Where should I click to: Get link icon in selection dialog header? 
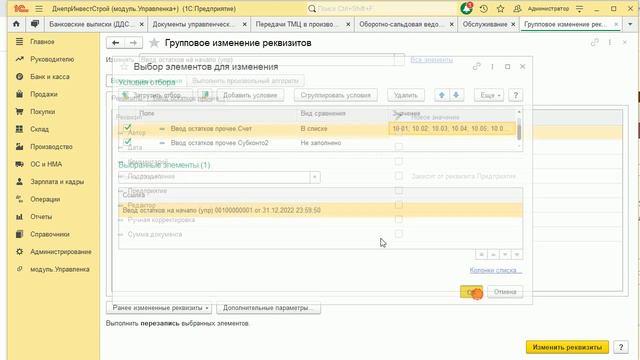pyautogui.click(x=476, y=66)
